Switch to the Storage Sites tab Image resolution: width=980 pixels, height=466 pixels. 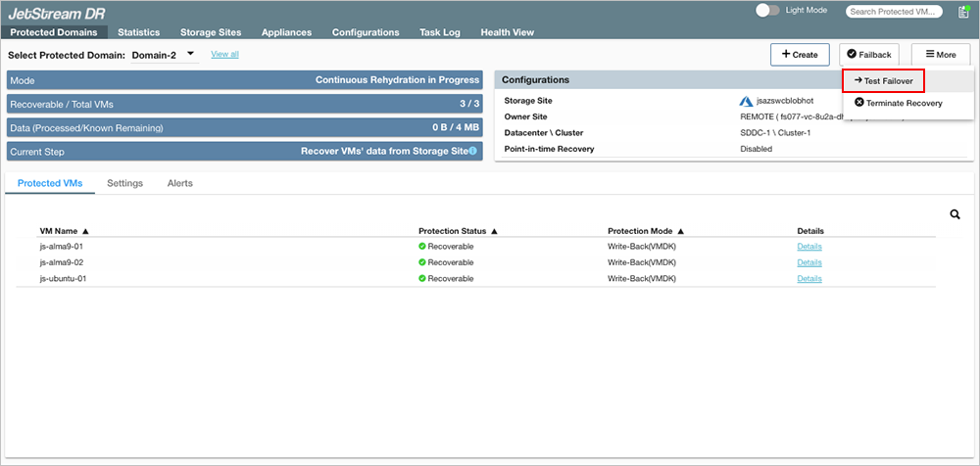(212, 32)
